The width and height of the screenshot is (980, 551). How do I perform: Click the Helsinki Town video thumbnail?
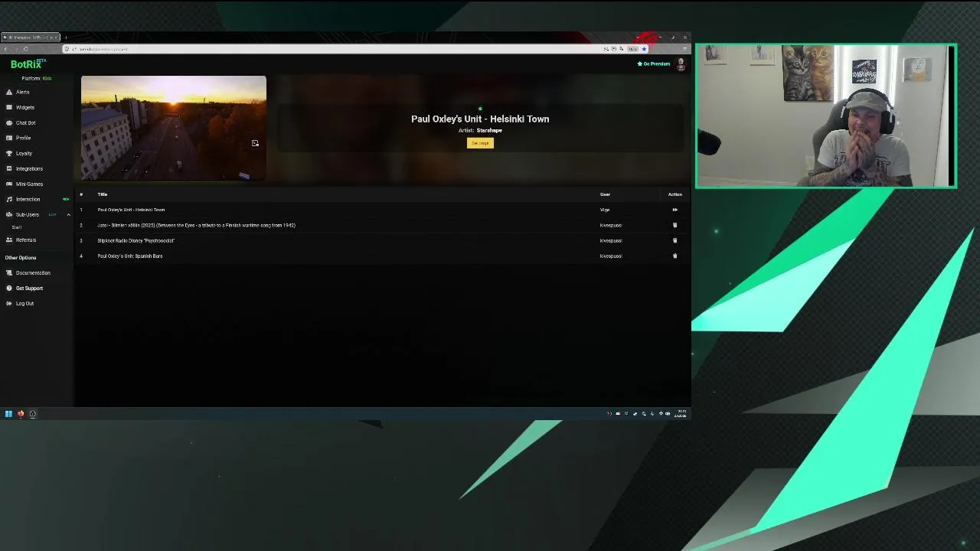point(174,128)
